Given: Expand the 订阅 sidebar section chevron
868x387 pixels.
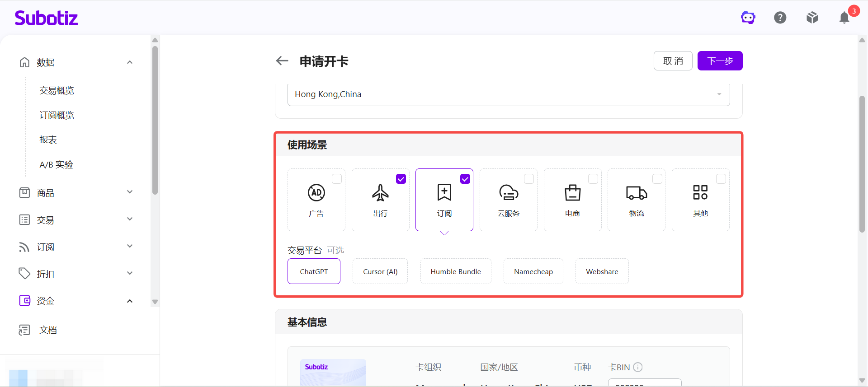Looking at the screenshot, I should pyautogui.click(x=130, y=246).
